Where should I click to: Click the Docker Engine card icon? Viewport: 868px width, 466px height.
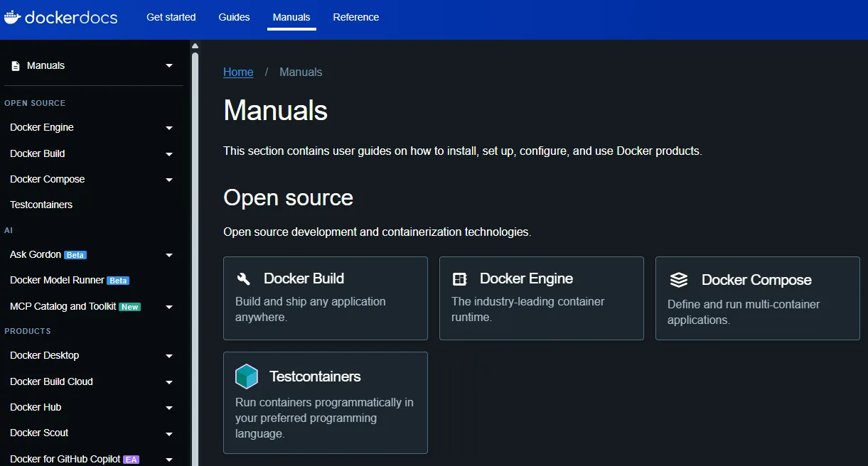coord(460,279)
